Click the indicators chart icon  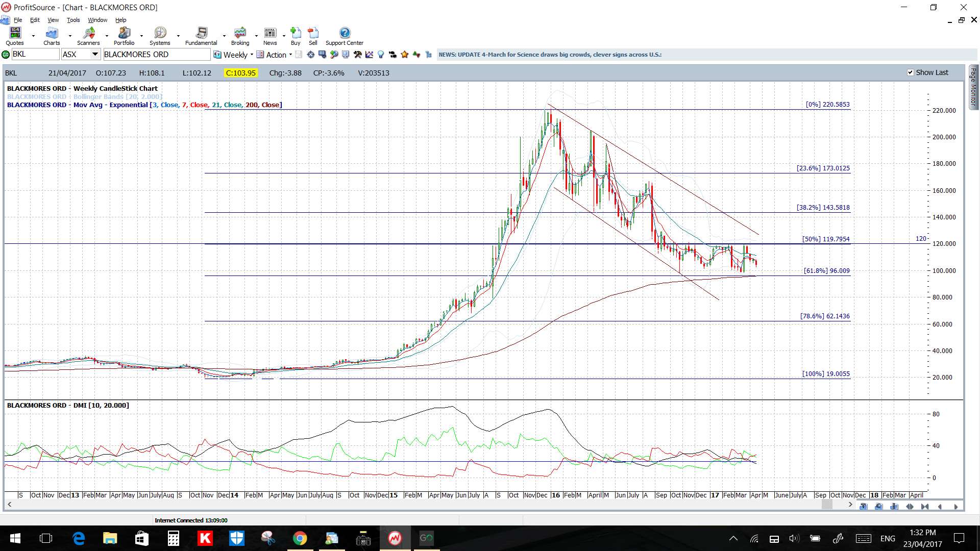[369, 55]
